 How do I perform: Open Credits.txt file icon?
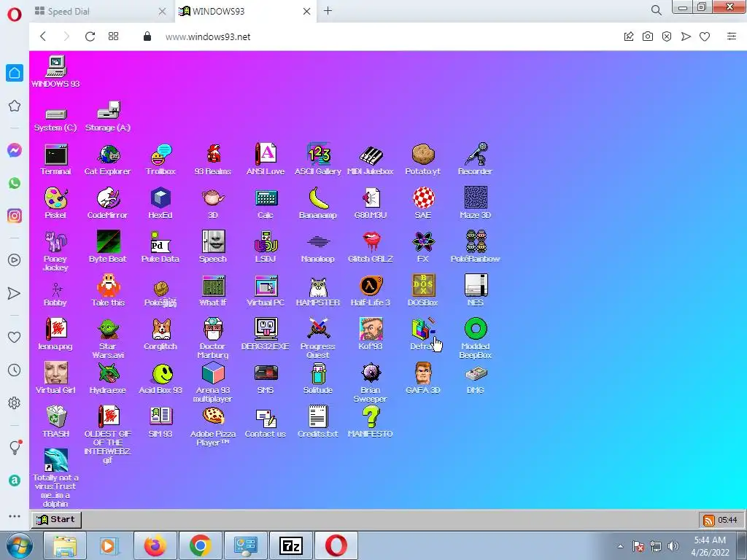318,423
